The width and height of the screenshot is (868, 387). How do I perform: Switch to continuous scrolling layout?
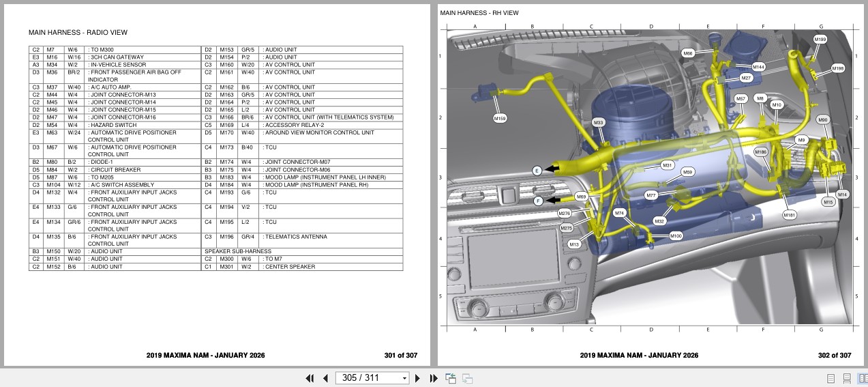(847, 378)
